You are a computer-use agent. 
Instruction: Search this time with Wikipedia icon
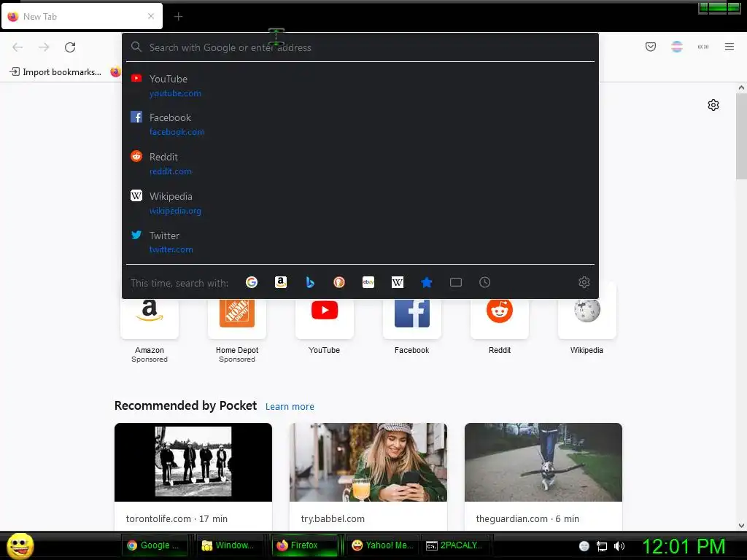point(398,282)
